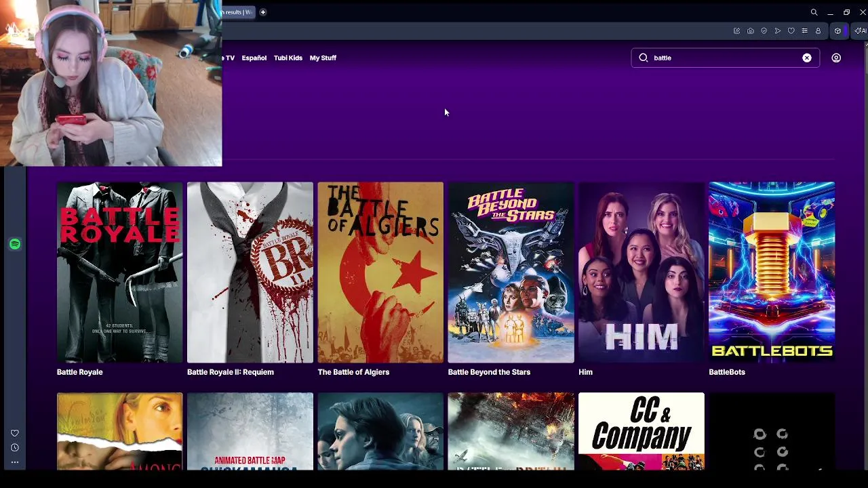Clear the search text with the X button

(x=807, y=58)
